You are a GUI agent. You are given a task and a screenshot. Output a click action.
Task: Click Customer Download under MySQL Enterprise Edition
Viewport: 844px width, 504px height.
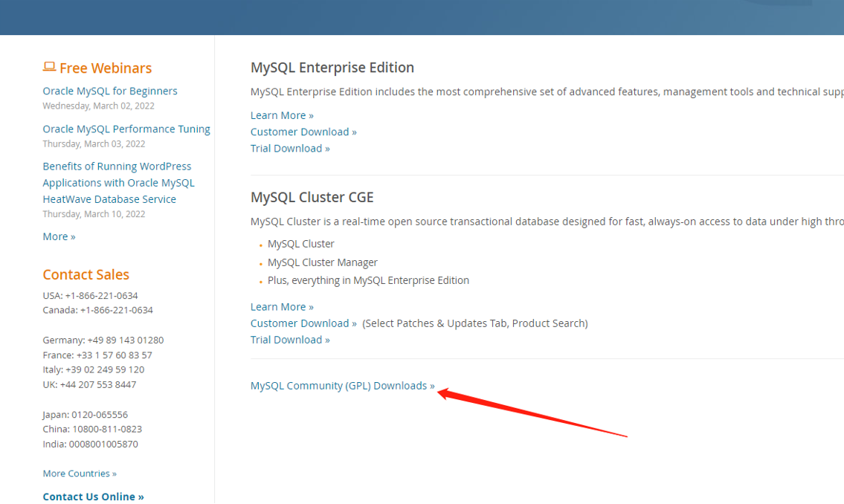click(x=303, y=132)
